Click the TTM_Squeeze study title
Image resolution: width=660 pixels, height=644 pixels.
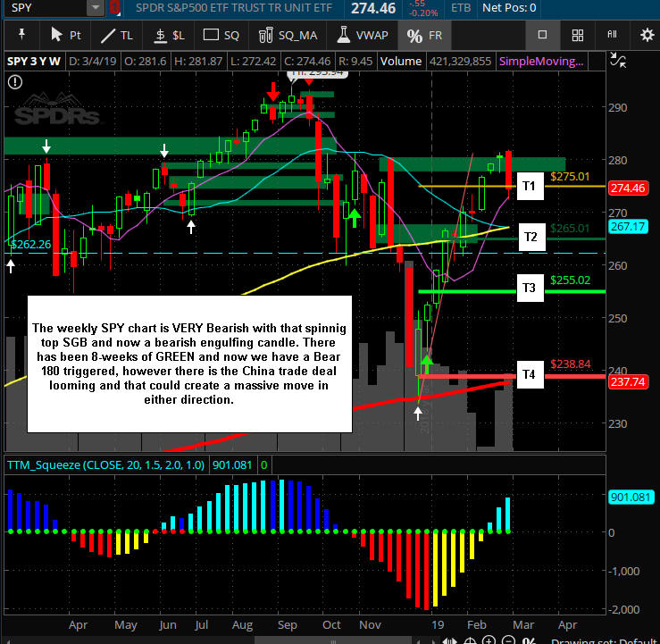(x=105, y=465)
